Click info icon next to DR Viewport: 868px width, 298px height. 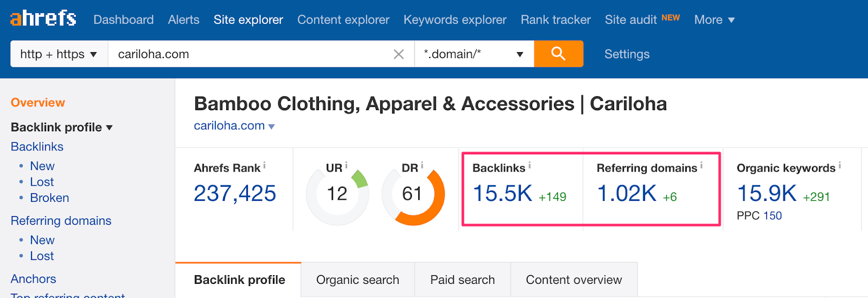point(422,166)
